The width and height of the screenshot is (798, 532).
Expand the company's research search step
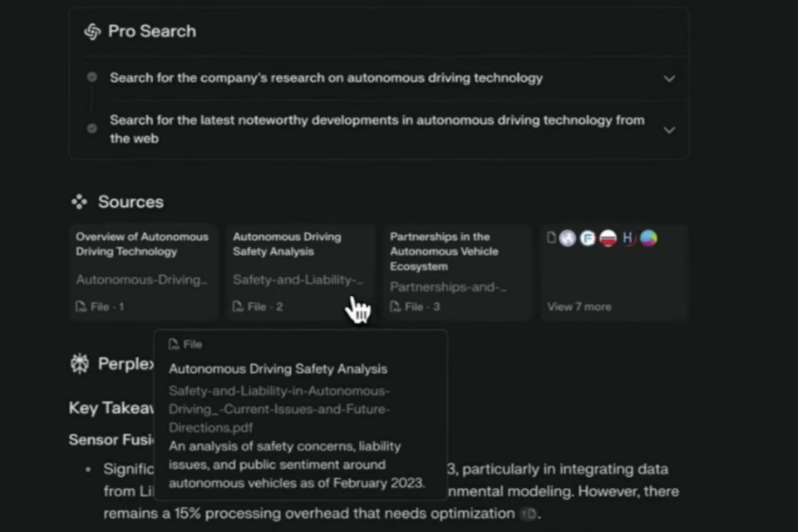669,78
